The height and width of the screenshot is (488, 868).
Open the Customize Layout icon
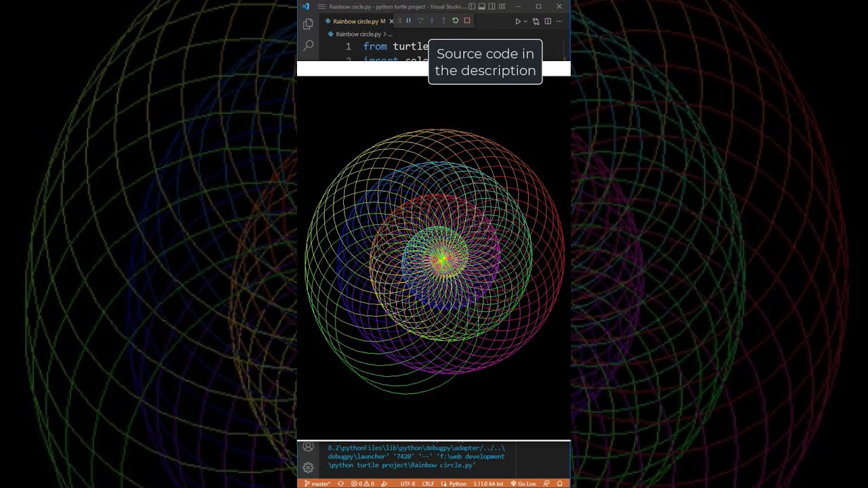pyautogui.click(x=502, y=7)
